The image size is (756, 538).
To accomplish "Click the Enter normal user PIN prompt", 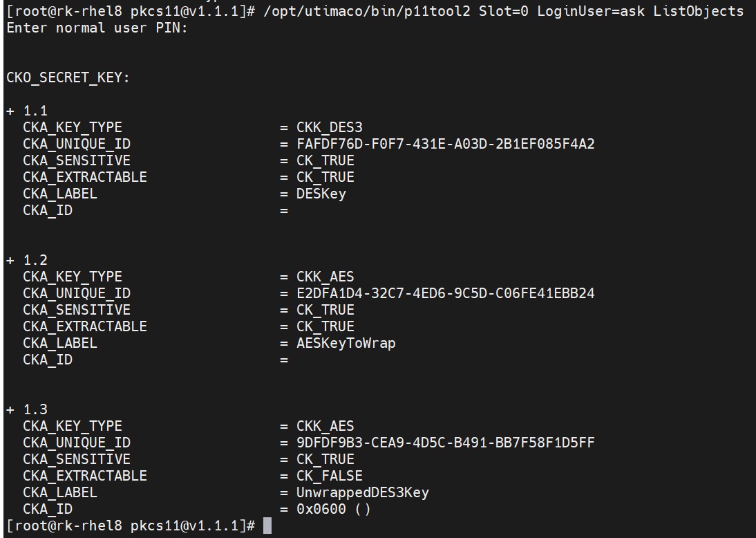I will (x=97, y=28).
